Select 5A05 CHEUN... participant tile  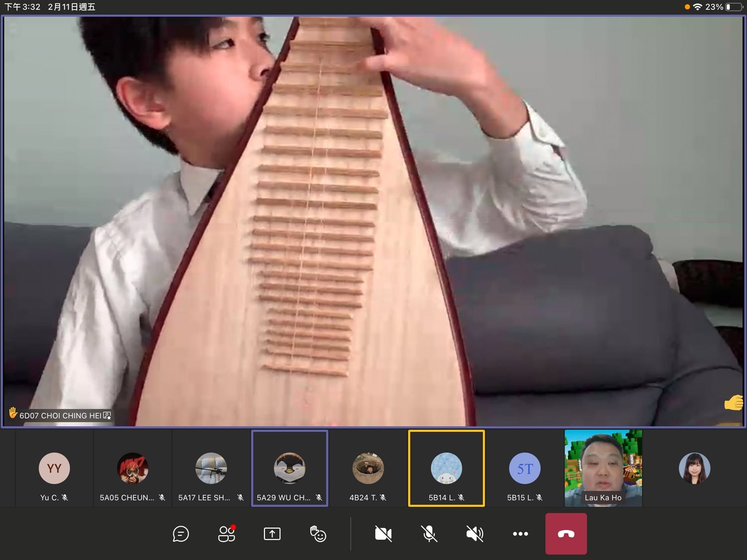(x=132, y=469)
